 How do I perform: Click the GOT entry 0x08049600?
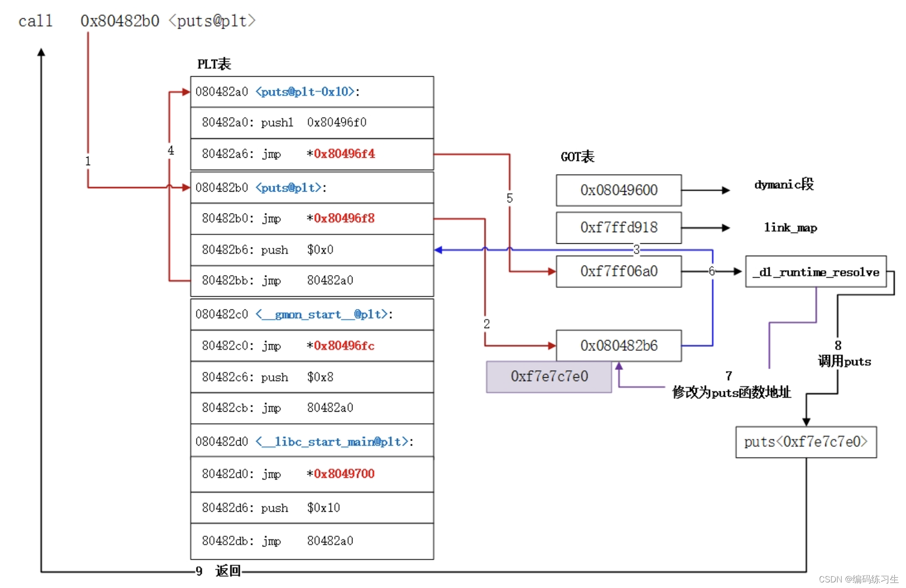click(x=619, y=190)
